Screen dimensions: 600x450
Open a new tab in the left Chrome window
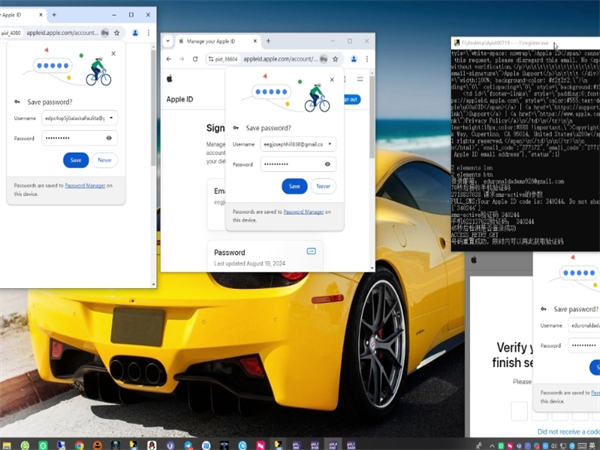tap(54, 15)
